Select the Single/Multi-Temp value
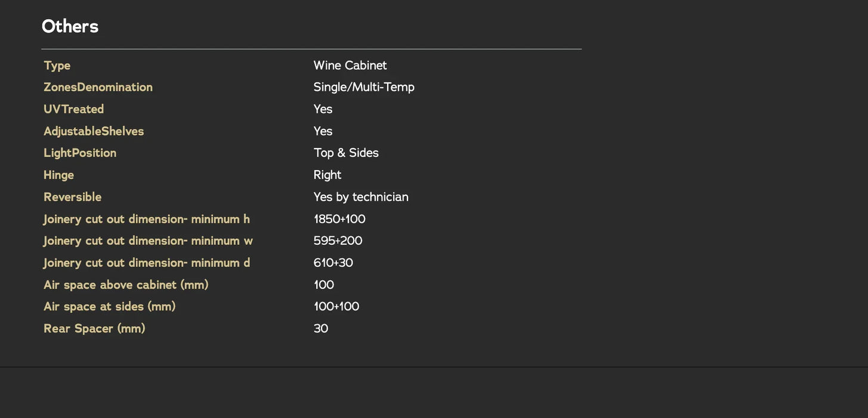 point(364,87)
